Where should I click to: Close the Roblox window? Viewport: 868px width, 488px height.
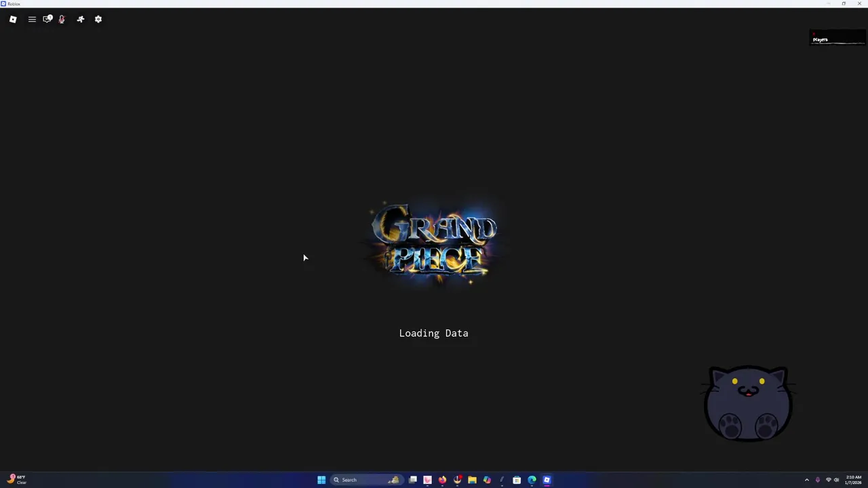click(859, 3)
